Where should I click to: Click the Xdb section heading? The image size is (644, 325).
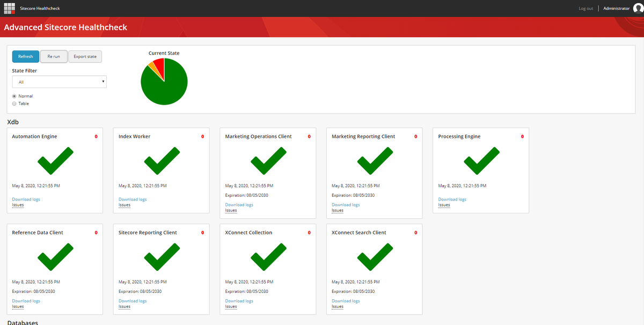click(13, 122)
